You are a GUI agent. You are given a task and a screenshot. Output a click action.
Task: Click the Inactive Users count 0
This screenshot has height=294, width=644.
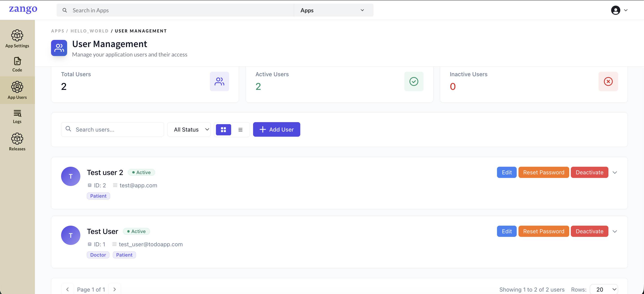point(453,86)
